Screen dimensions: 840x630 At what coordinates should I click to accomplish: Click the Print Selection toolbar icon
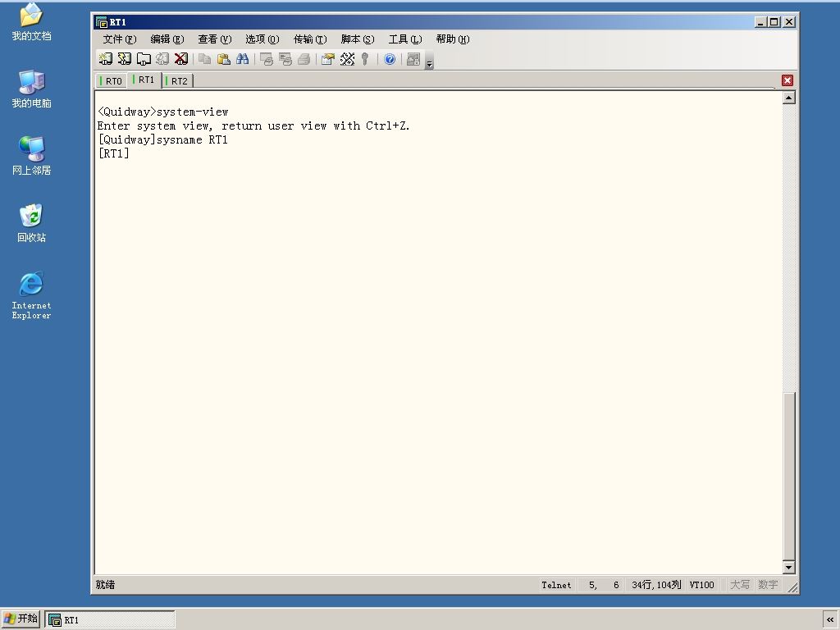click(x=285, y=59)
